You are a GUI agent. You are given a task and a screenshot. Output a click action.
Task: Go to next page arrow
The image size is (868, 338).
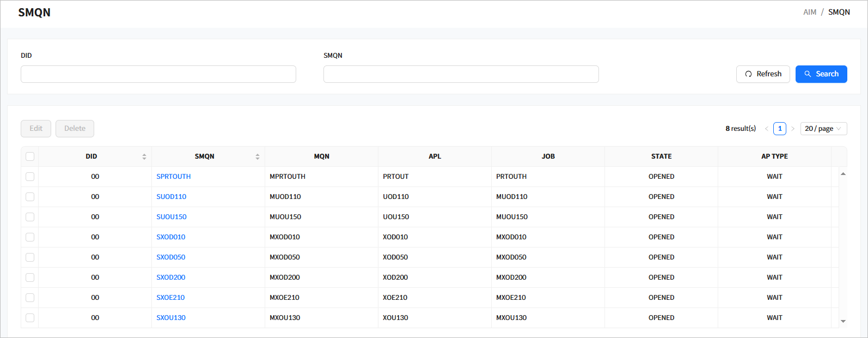coord(793,129)
